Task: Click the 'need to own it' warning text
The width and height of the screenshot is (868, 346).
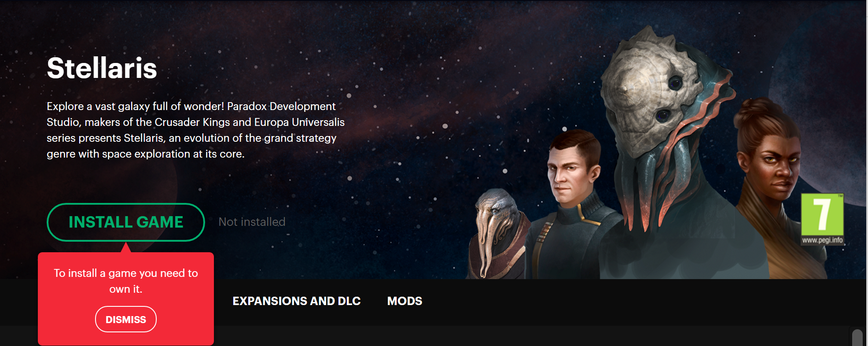Action: pos(126,281)
